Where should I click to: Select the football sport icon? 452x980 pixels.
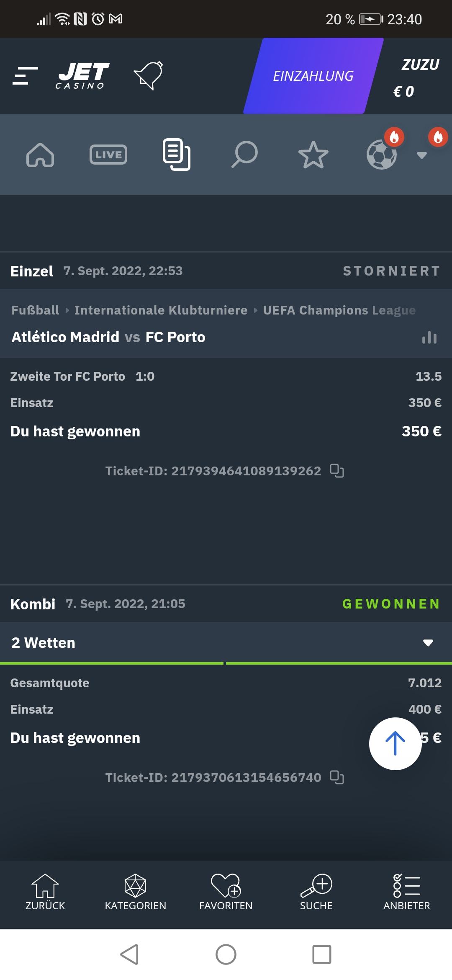[x=381, y=155]
